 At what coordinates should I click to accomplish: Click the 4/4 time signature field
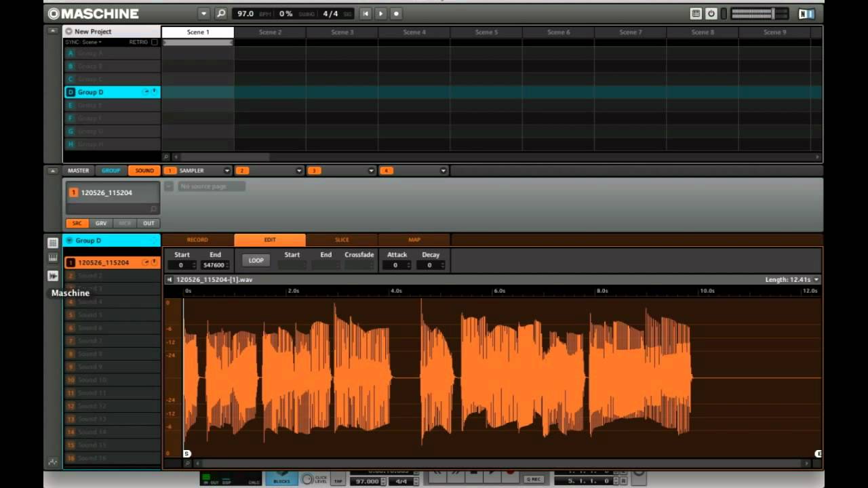click(x=330, y=14)
